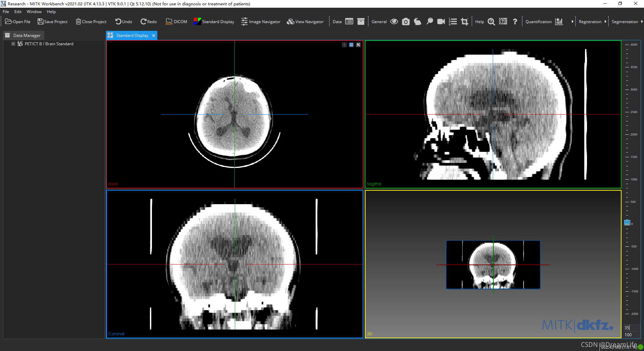Viewport: 644px width, 351px height.
Task: Open the log list icon
Action: coord(453,22)
